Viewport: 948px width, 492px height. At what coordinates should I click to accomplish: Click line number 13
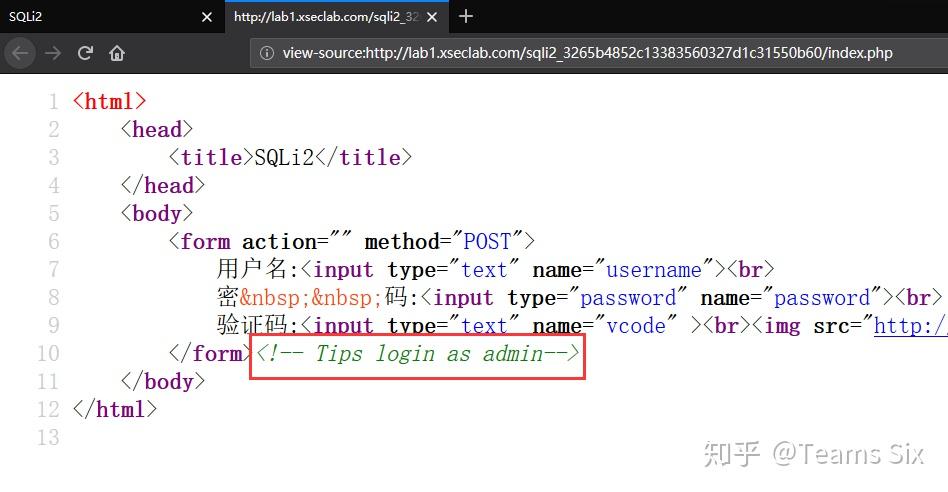(x=48, y=438)
